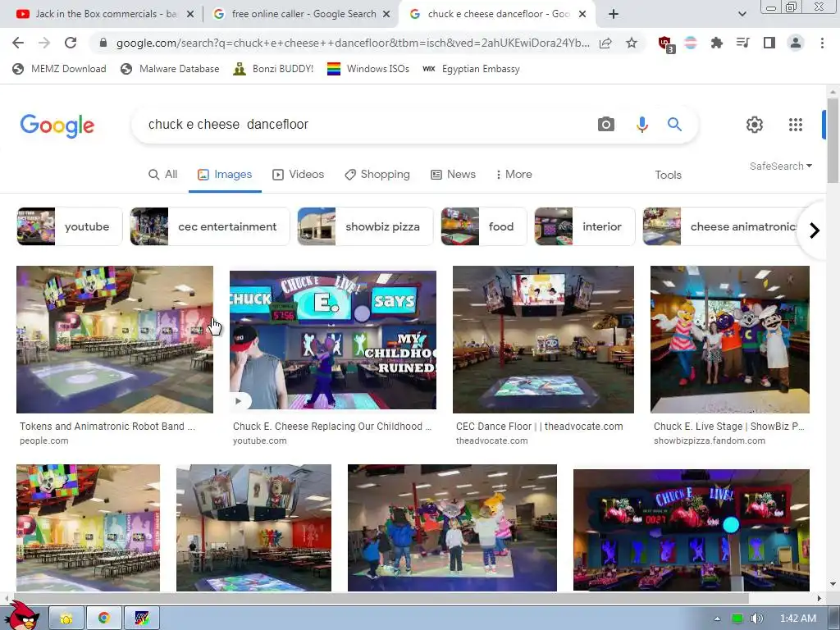Search by image with camera icon
This screenshot has width=840, height=630.
(606, 125)
